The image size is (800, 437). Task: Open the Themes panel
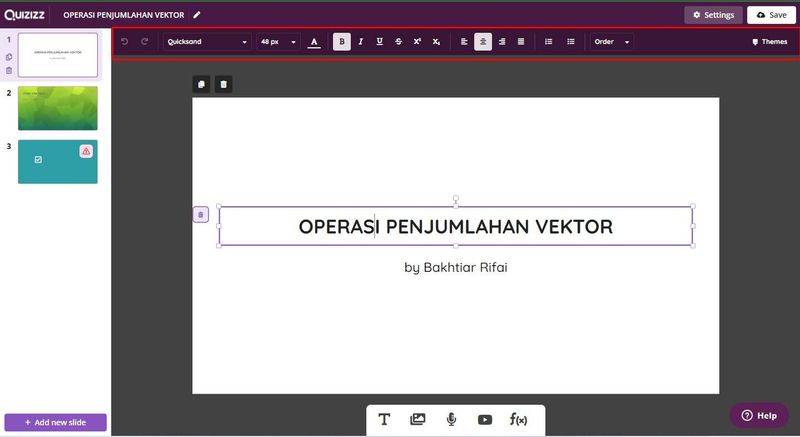pyautogui.click(x=770, y=42)
